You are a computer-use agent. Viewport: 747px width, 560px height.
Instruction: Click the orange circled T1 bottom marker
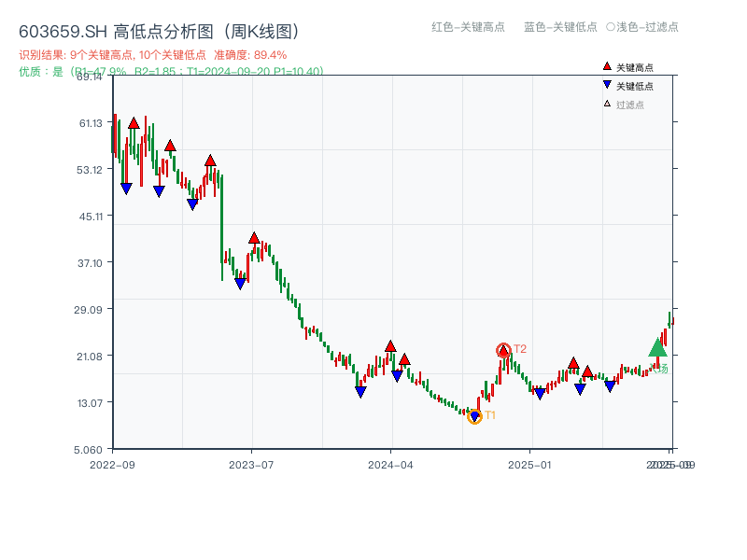475,414
